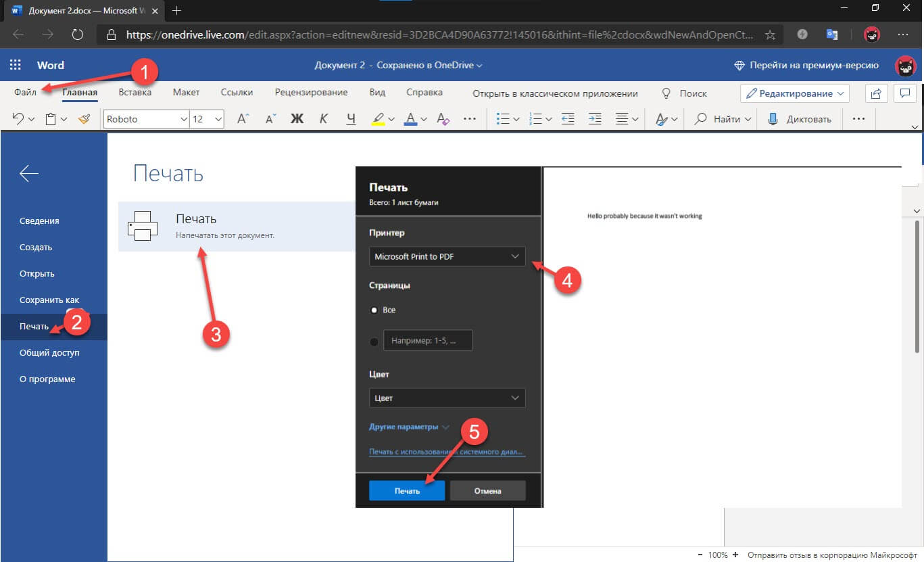Click Открыть в классическом приложении
Image resolution: width=924 pixels, height=562 pixels.
(x=555, y=93)
